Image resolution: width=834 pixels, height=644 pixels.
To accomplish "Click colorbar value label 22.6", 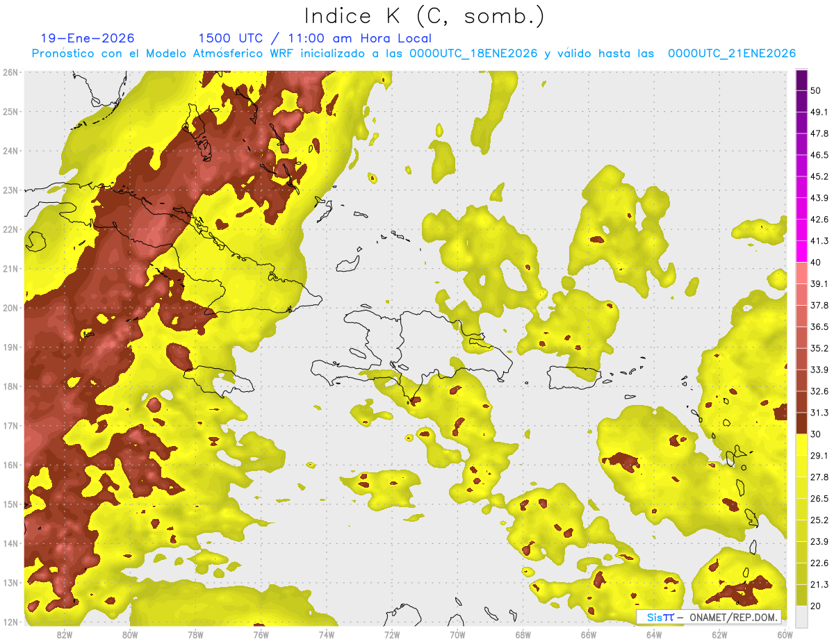I will 819,563.
